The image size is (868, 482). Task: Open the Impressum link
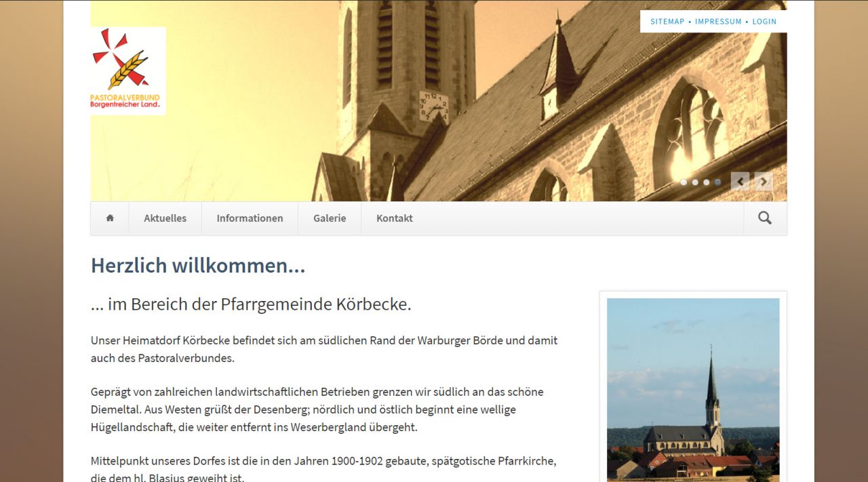click(x=718, y=22)
